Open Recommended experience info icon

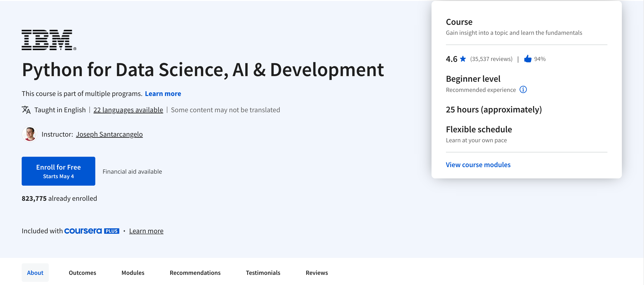[523, 89]
